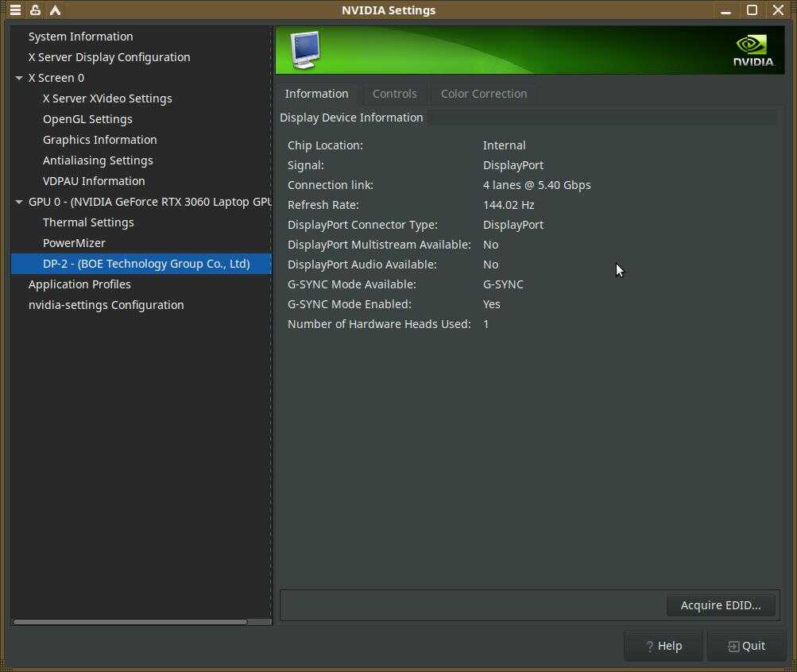The width and height of the screenshot is (797, 672).
Task: Click the Acquire EDID button
Action: click(720, 605)
